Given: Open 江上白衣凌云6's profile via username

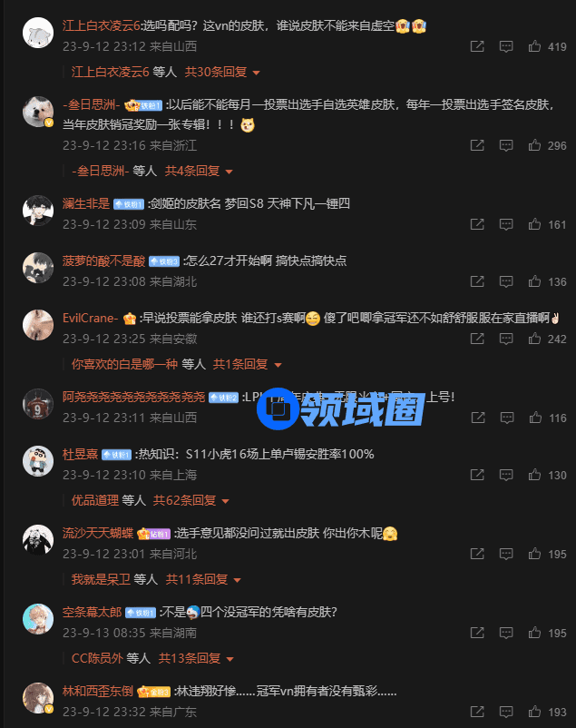Looking at the screenshot, I should [x=102, y=25].
